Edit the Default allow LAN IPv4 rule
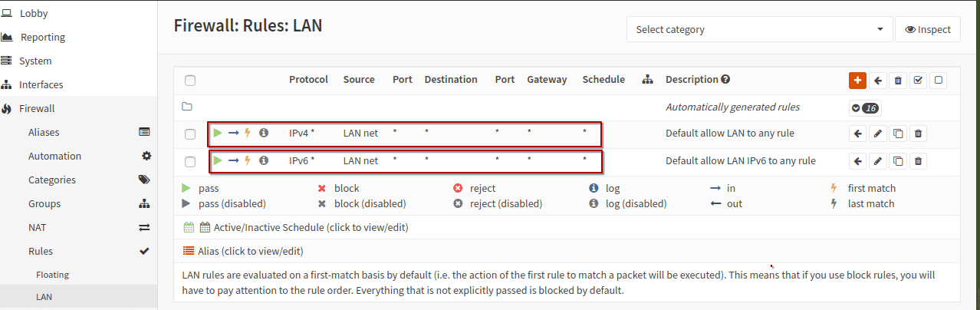This screenshot has height=310, width=980. coord(878,134)
